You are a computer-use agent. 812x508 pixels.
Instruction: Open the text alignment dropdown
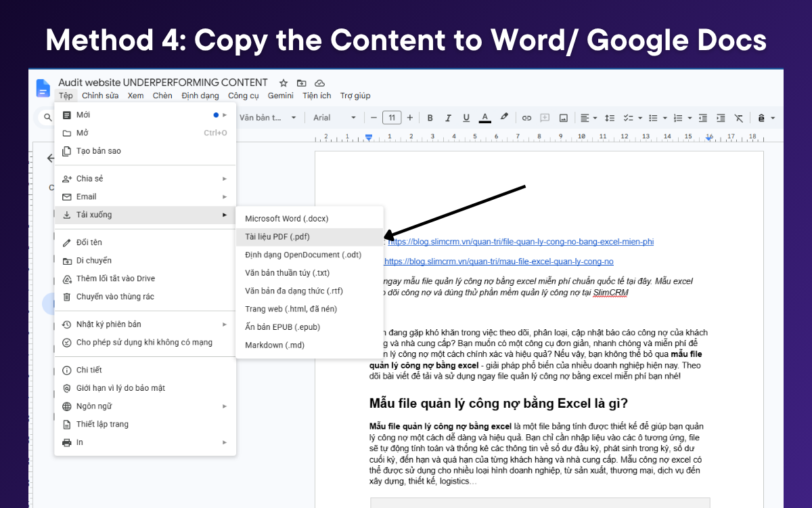[589, 118]
